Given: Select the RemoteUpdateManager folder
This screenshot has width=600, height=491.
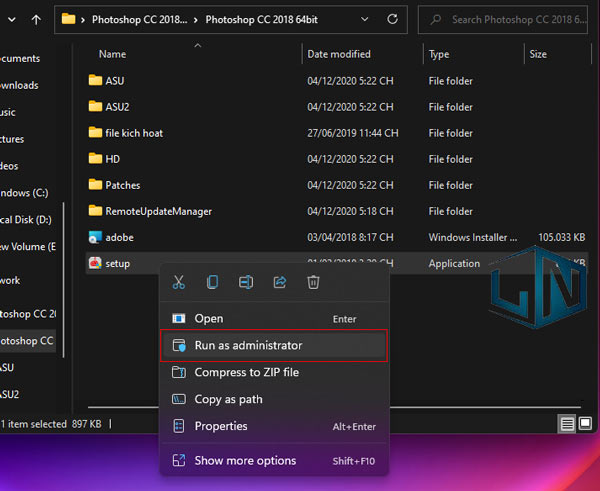Looking at the screenshot, I should (x=158, y=211).
